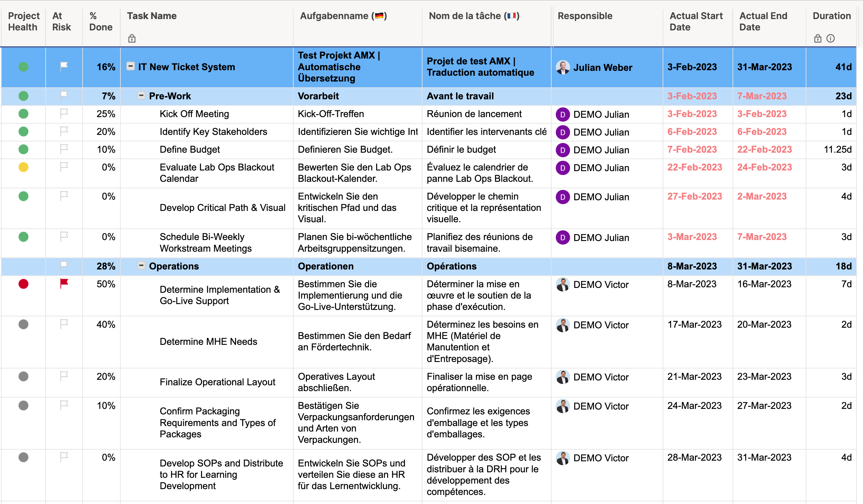This screenshot has width=863, height=504.
Task: Click purple D avatar in Kick Off Meeting row
Action: tap(562, 115)
